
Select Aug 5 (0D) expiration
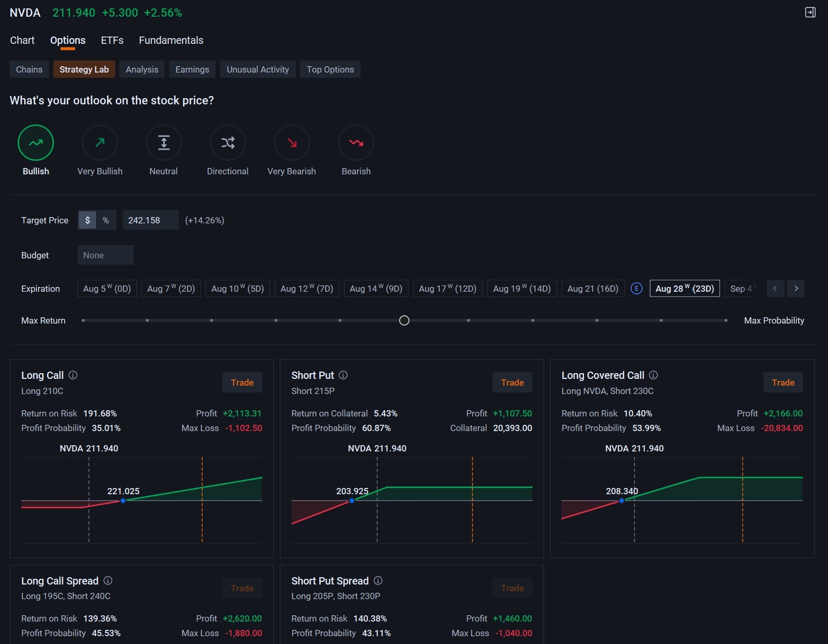coord(107,289)
